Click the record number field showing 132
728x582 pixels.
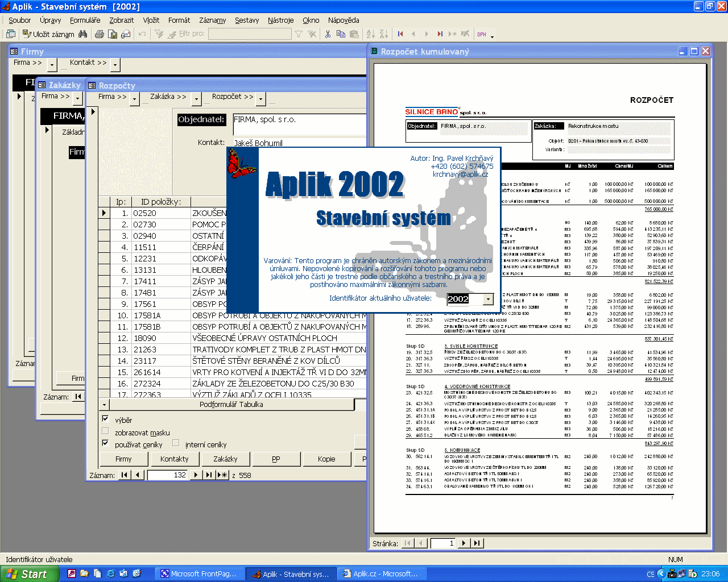click(x=168, y=475)
